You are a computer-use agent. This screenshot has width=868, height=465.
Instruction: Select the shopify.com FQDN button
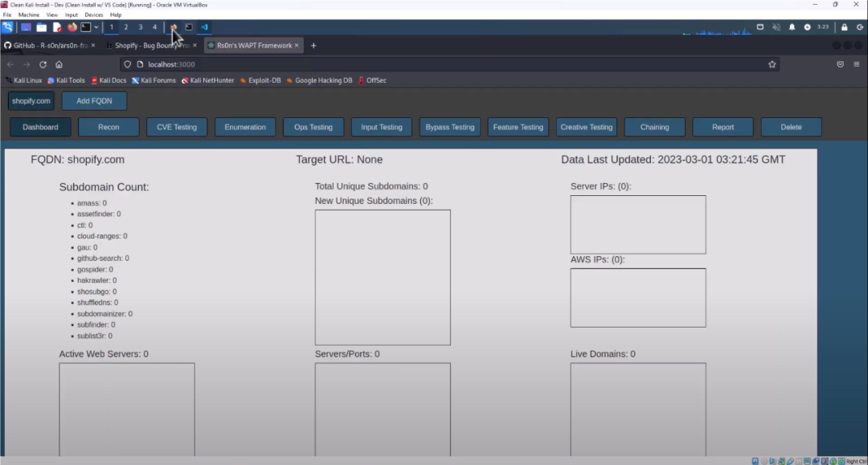pos(31,101)
